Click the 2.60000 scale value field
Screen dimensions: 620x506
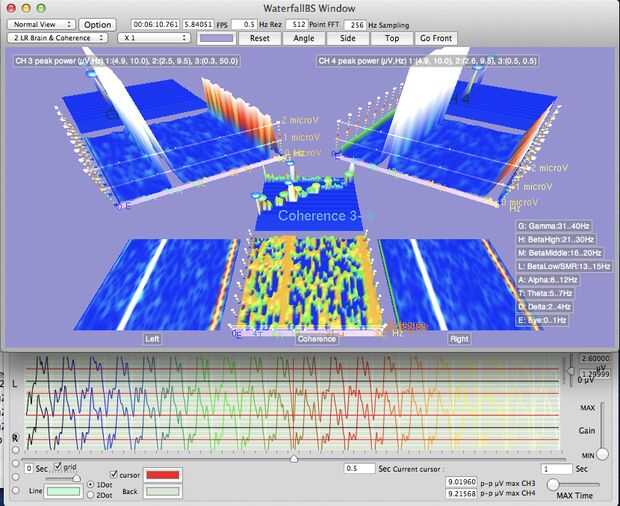coord(595,359)
